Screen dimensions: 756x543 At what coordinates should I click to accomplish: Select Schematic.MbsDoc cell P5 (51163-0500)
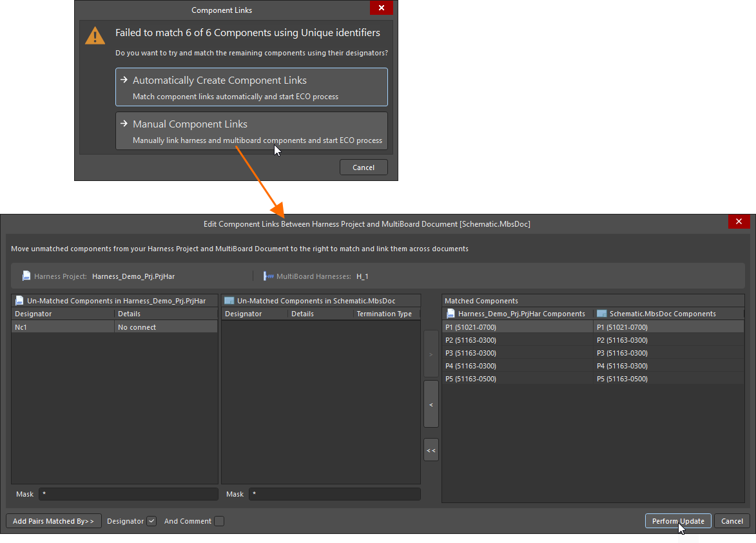[669, 379]
